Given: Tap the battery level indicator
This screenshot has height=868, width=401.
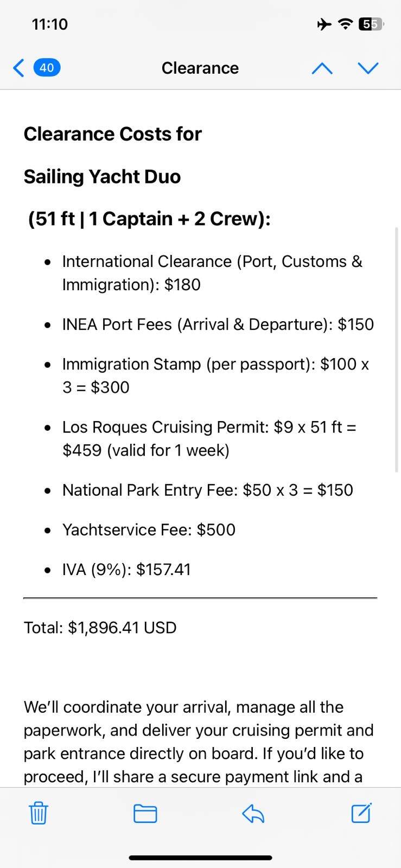Looking at the screenshot, I should pos(371,24).
